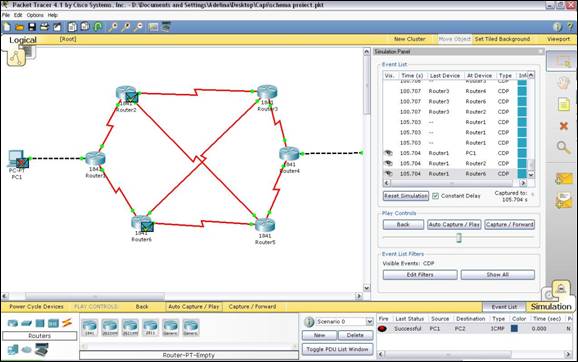Click the Reset Simulation button
This screenshot has height=362, width=578.
tap(405, 196)
